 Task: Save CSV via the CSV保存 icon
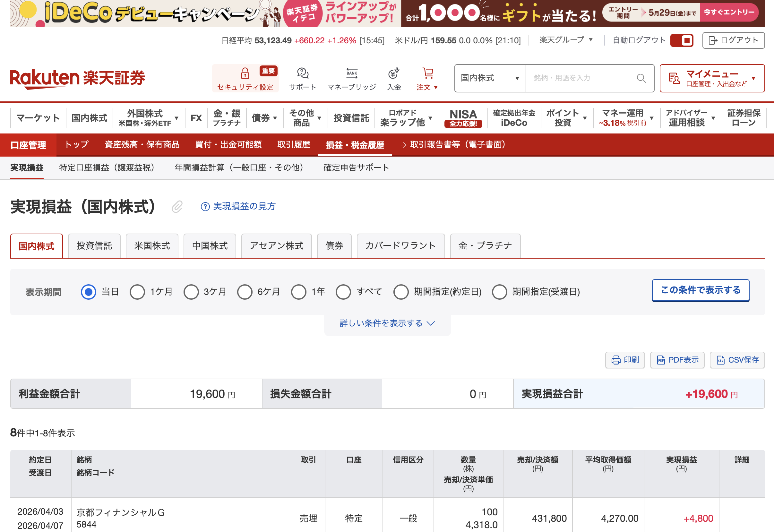coord(721,360)
